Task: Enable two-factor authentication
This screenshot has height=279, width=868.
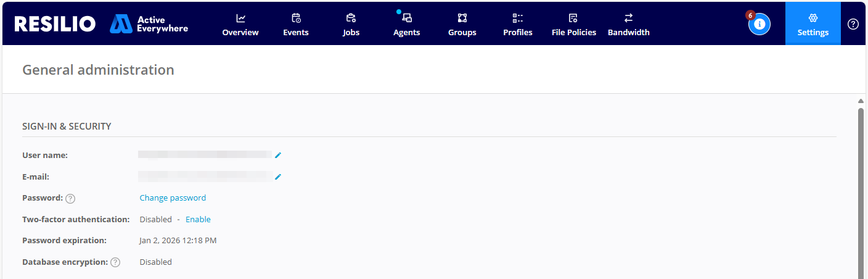Action: 198,220
